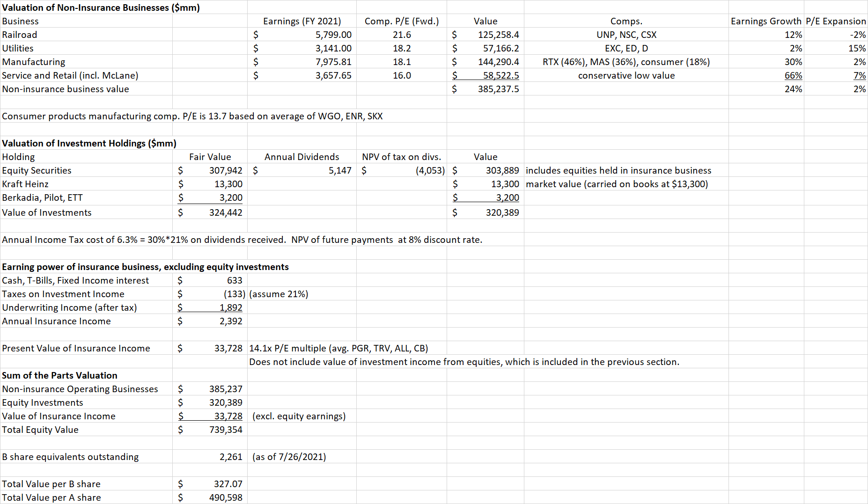The height and width of the screenshot is (504, 868).
Task: Click Utilities earnings value 3,141.00
Action: coord(333,48)
